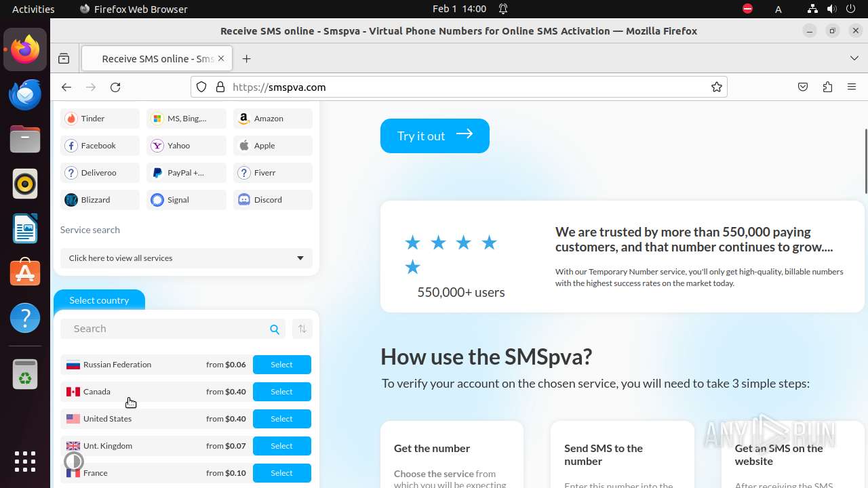Pick the Amazon service
Image resolution: width=868 pixels, height=488 pixels.
(273, 119)
